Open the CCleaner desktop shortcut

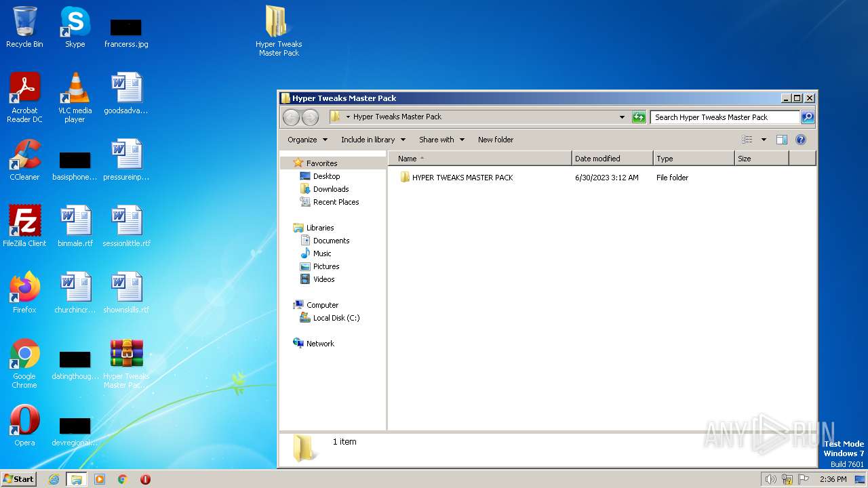click(24, 160)
